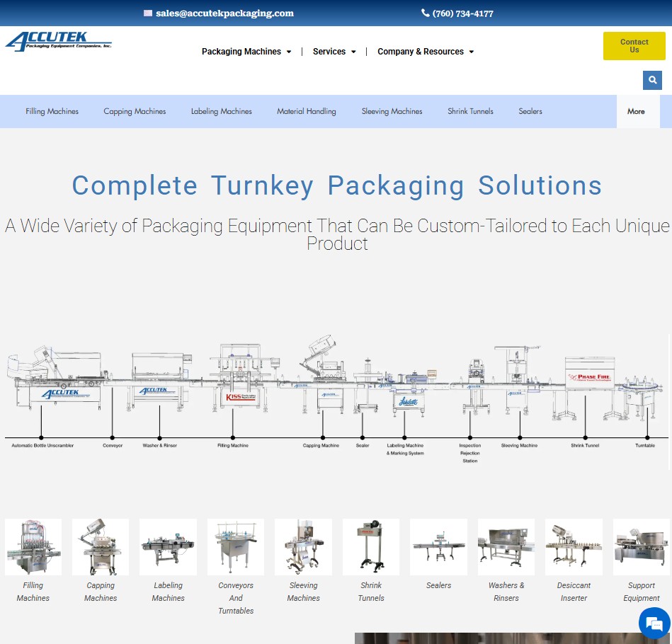Click the Washers & Rinsers caption link

point(506,592)
